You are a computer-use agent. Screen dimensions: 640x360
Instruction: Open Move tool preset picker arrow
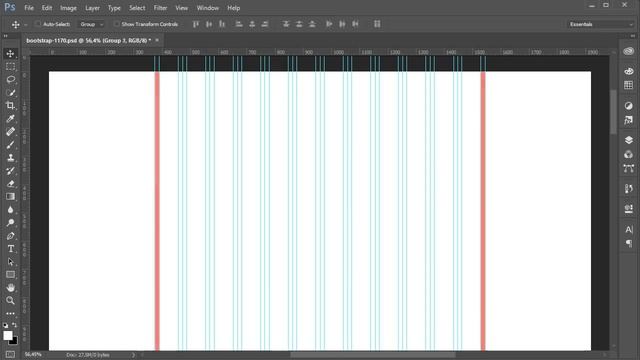point(26,24)
